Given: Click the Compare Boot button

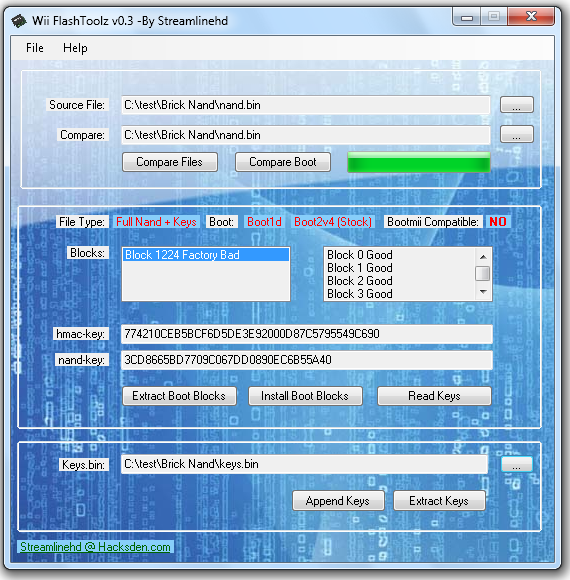Looking at the screenshot, I should click(x=283, y=162).
